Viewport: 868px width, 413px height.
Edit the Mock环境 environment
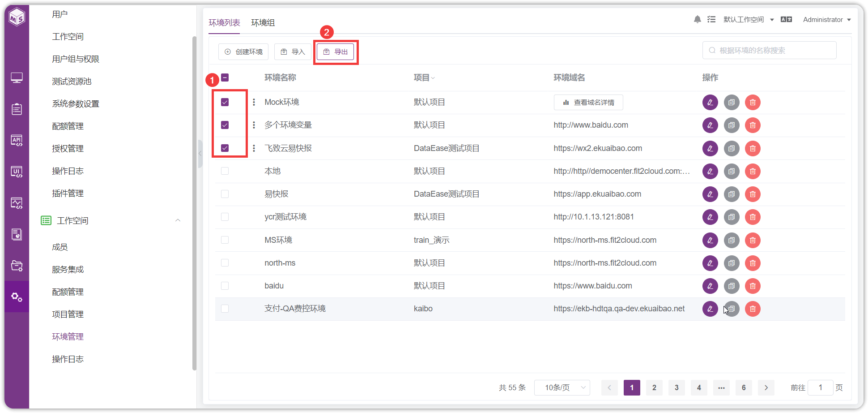710,103
